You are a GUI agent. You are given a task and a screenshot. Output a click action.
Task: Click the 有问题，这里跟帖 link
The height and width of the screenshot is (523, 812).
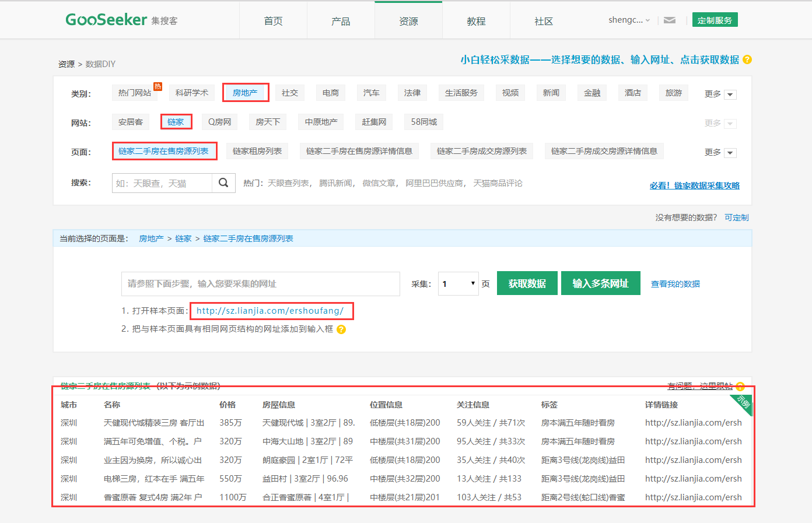[x=700, y=386]
